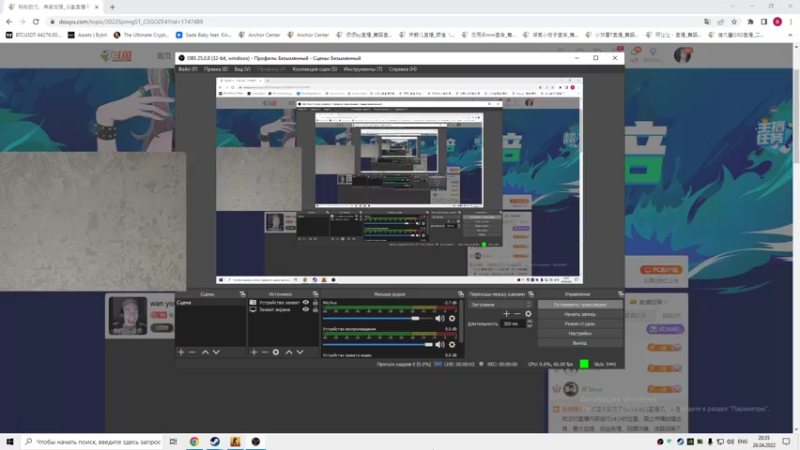Stop streaming with top Controls button

click(x=580, y=305)
